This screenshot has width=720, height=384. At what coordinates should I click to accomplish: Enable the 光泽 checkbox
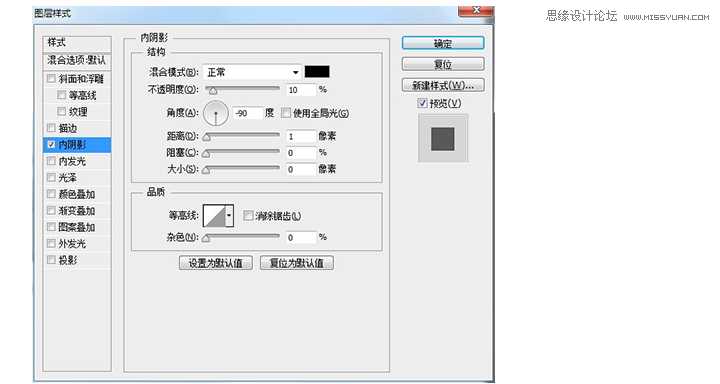51,177
